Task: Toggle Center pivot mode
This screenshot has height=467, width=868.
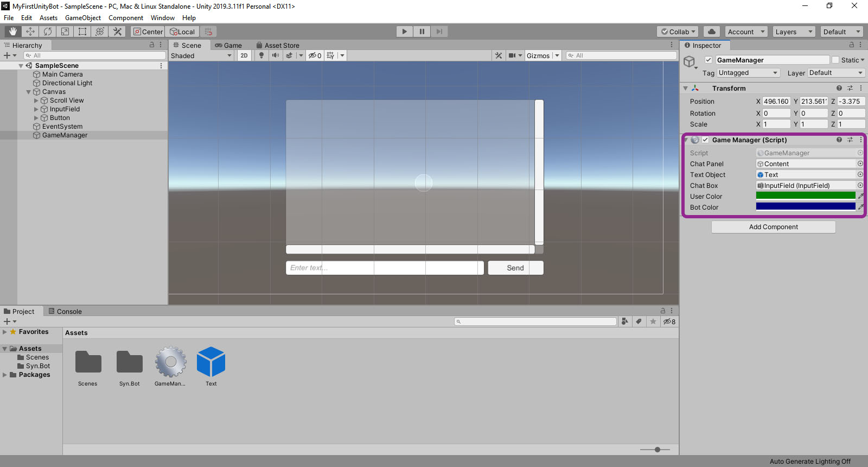Action: (148, 31)
